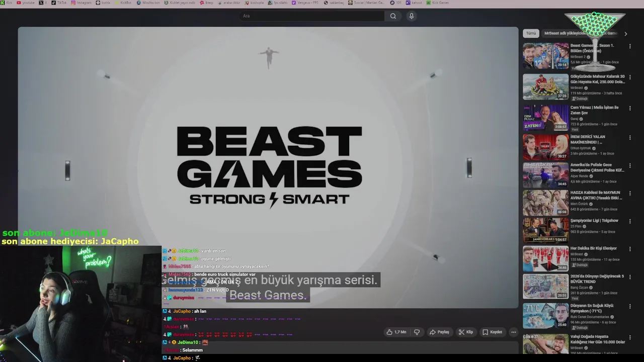Click chat message 'abla hangi tır oyununu oynayacaksın?'
The image size is (644, 362).
pyautogui.click(x=231, y=266)
